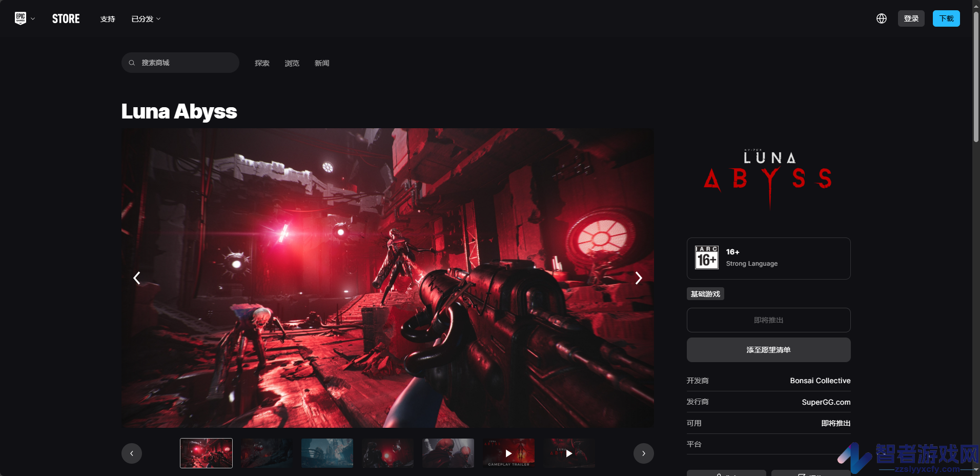Click 添至愿望清单 add to wishlist button
This screenshot has width=980, height=476.
tap(768, 350)
